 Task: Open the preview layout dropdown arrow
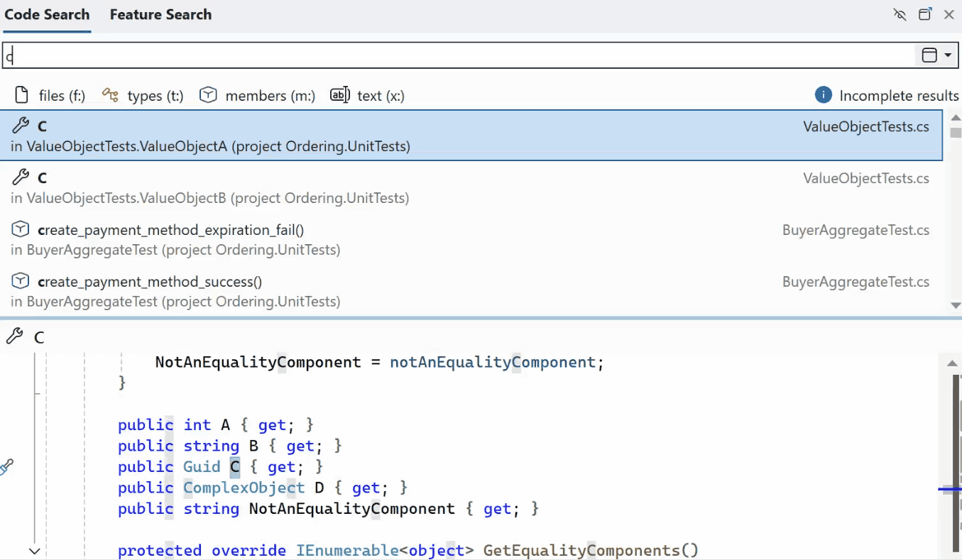pos(949,55)
